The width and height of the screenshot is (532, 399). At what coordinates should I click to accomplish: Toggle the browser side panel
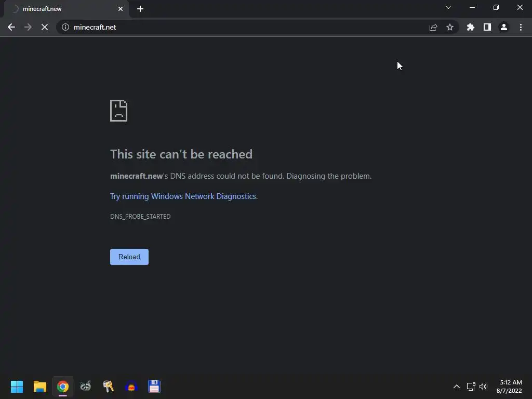(x=487, y=27)
